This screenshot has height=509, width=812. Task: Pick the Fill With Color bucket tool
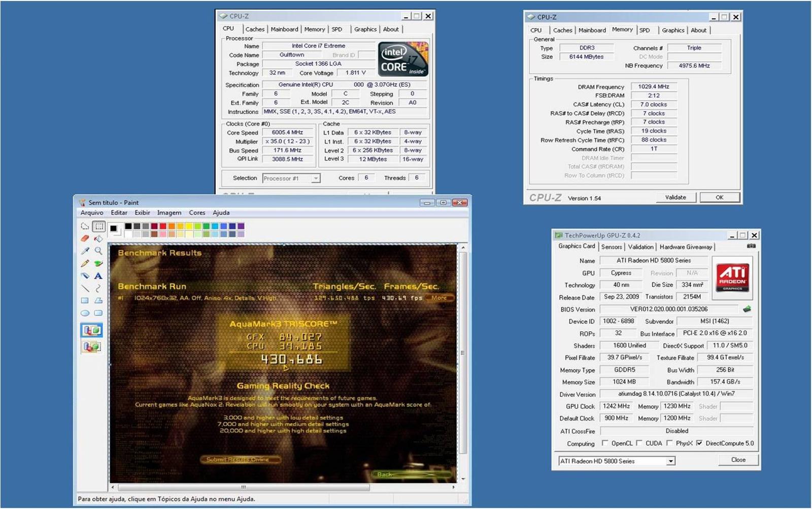click(x=98, y=239)
